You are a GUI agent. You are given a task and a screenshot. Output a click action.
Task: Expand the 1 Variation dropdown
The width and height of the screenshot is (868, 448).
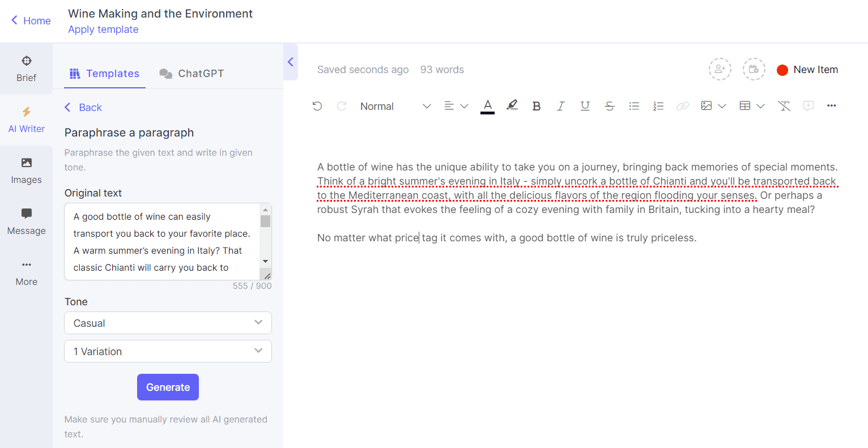[168, 351]
